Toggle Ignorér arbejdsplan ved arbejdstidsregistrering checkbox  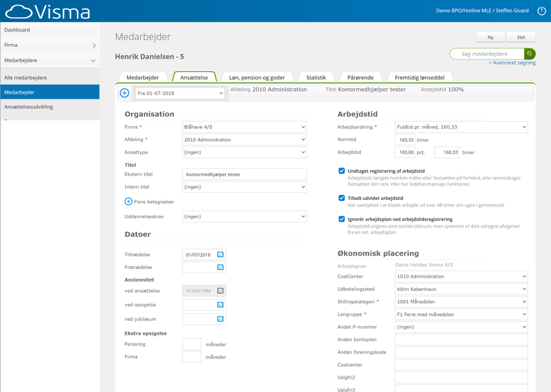coord(342,219)
